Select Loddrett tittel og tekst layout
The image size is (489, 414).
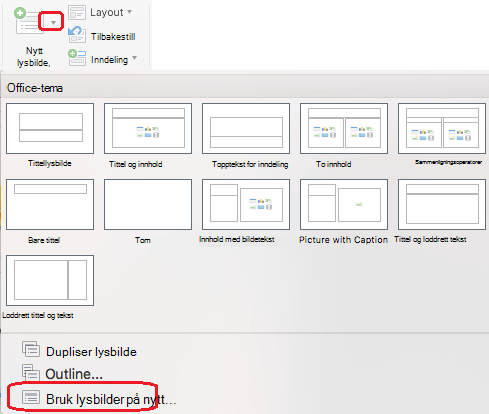(50, 280)
